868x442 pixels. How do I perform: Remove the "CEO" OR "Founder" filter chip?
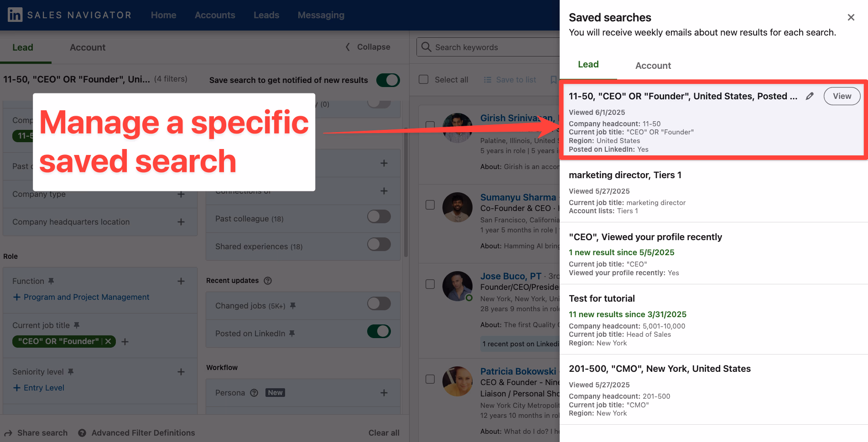click(108, 341)
